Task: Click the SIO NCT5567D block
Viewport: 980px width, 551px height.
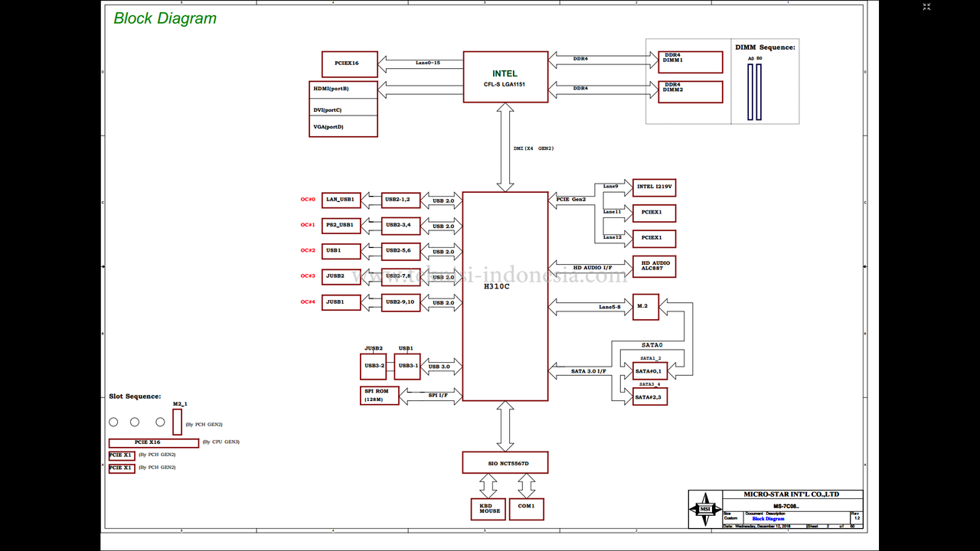Action: tap(505, 463)
